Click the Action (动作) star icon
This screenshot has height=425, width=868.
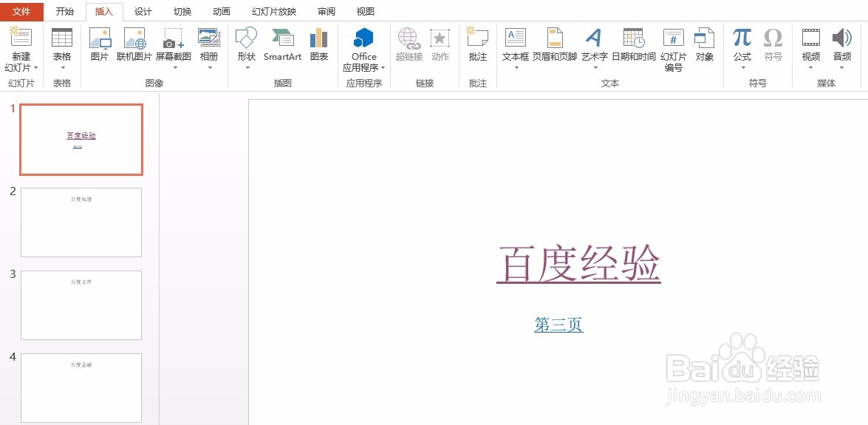pyautogui.click(x=440, y=38)
